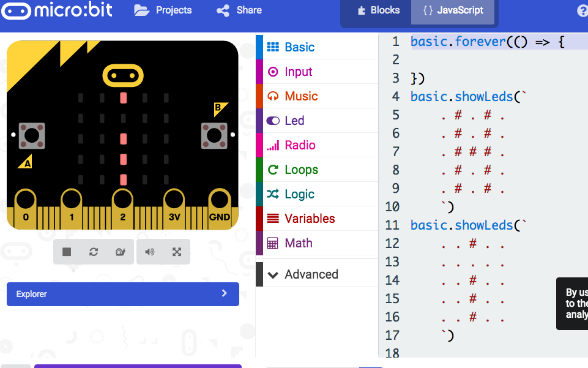Stop the micro:bit simulator
The width and height of the screenshot is (588, 368).
point(67,252)
